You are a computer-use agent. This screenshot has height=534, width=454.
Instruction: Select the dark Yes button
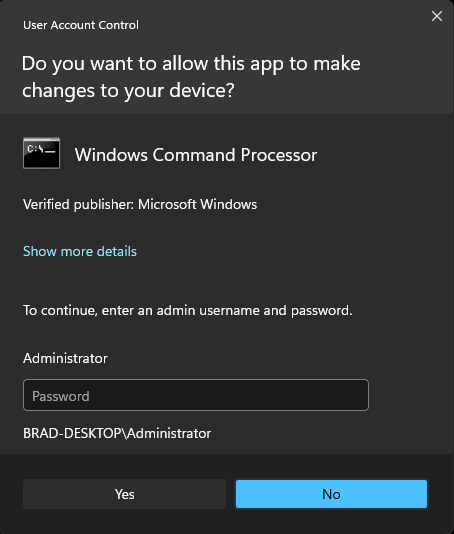(x=124, y=494)
